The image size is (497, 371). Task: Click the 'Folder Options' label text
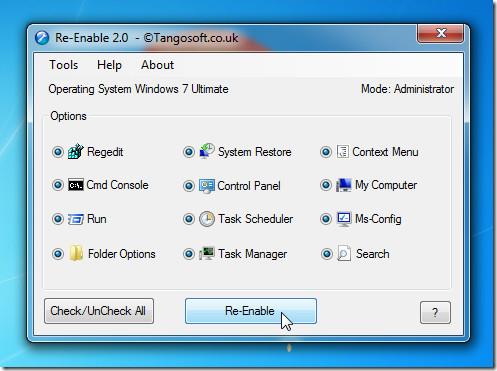point(122,254)
